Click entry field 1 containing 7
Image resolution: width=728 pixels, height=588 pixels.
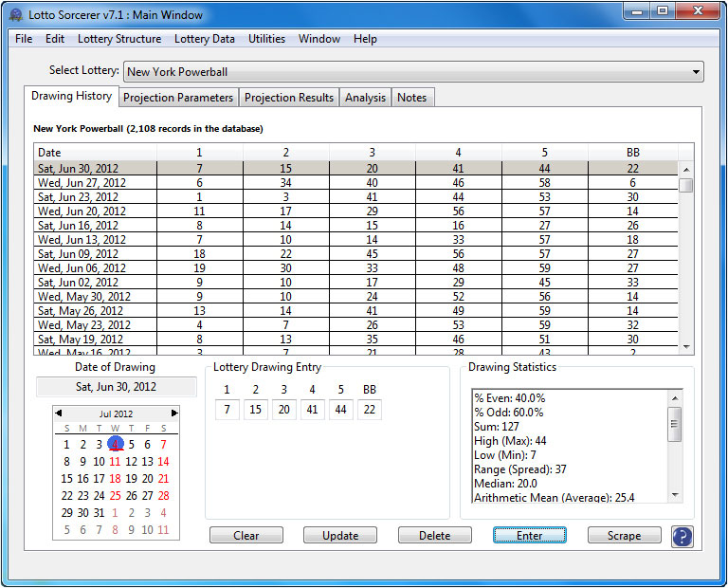pyautogui.click(x=227, y=410)
